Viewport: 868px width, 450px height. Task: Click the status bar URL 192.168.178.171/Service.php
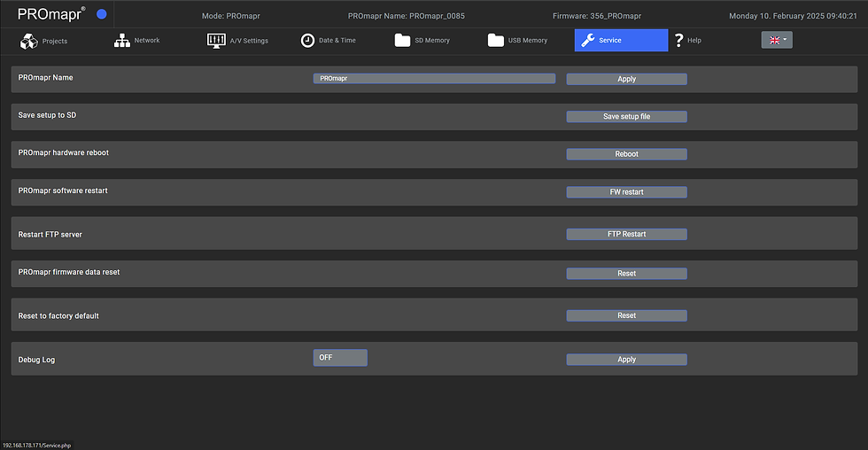coord(36,445)
